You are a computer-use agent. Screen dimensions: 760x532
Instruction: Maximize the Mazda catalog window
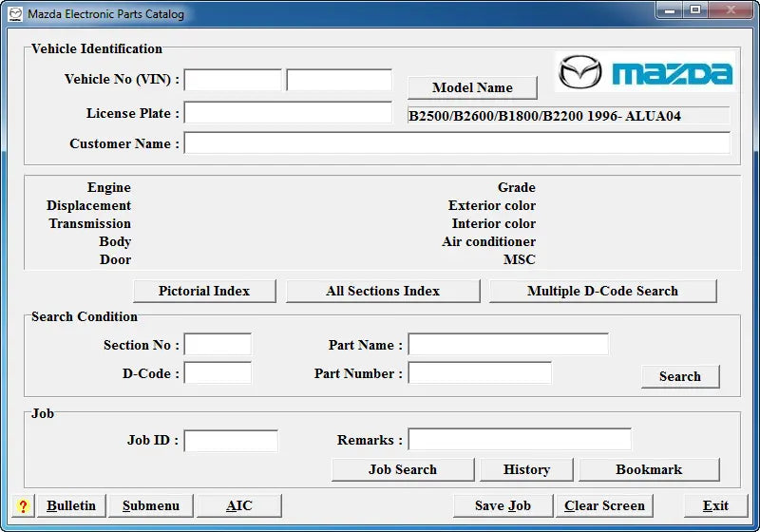[x=695, y=9]
